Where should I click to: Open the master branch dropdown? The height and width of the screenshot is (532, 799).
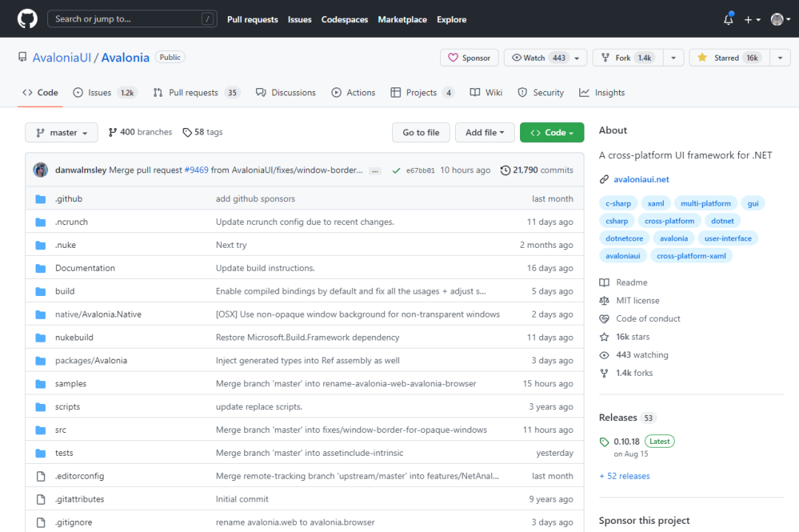(61, 132)
